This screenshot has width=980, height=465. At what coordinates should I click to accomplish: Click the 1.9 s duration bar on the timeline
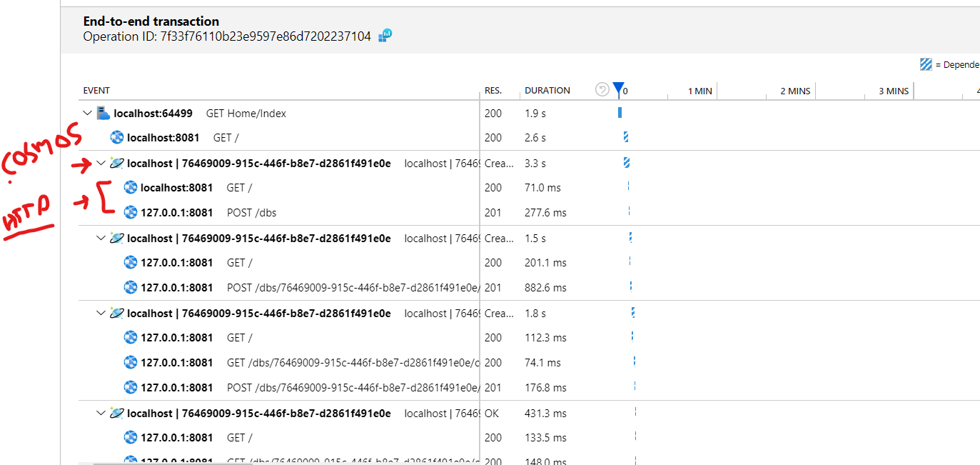619,112
